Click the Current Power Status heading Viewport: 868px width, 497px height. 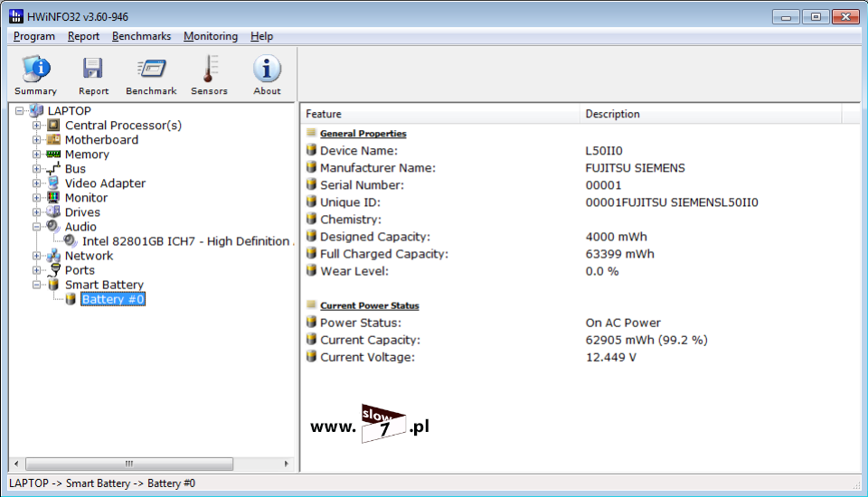click(369, 305)
